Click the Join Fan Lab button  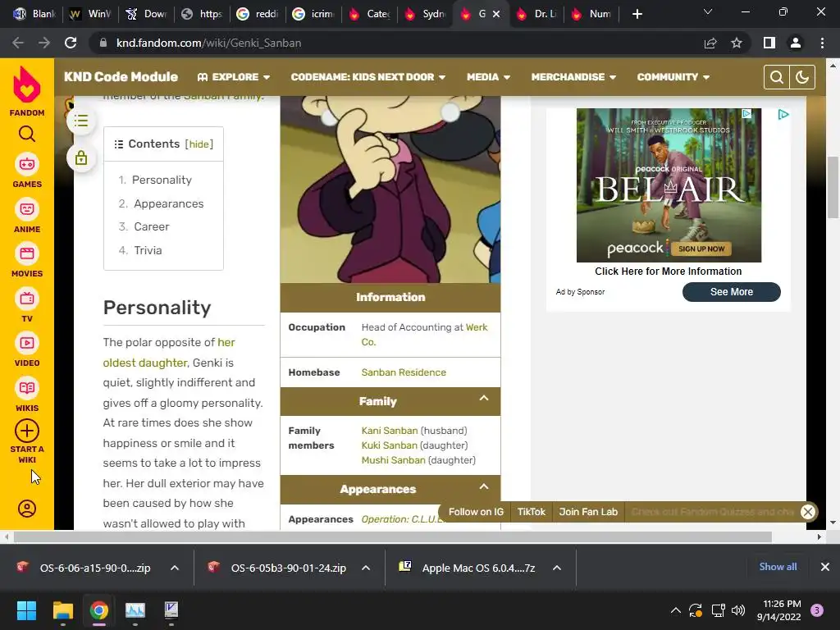click(588, 512)
